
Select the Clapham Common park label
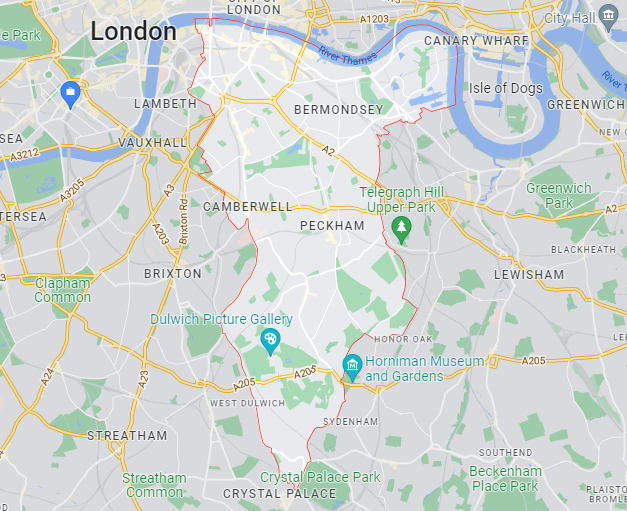click(62, 290)
